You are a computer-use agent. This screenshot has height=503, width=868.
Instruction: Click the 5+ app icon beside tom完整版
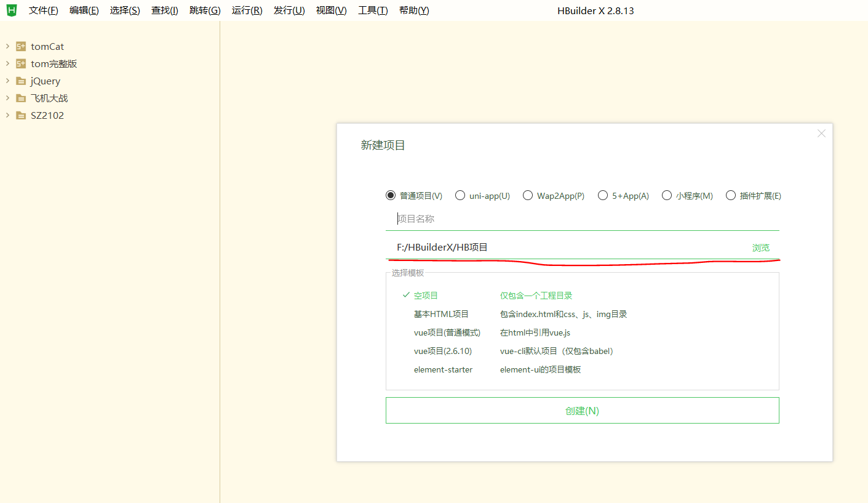pyautogui.click(x=20, y=63)
